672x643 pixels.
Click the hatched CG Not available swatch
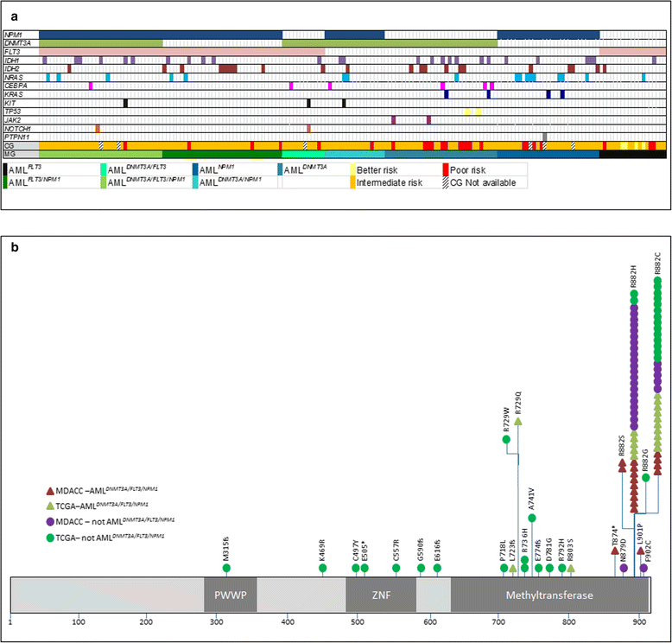447,181
